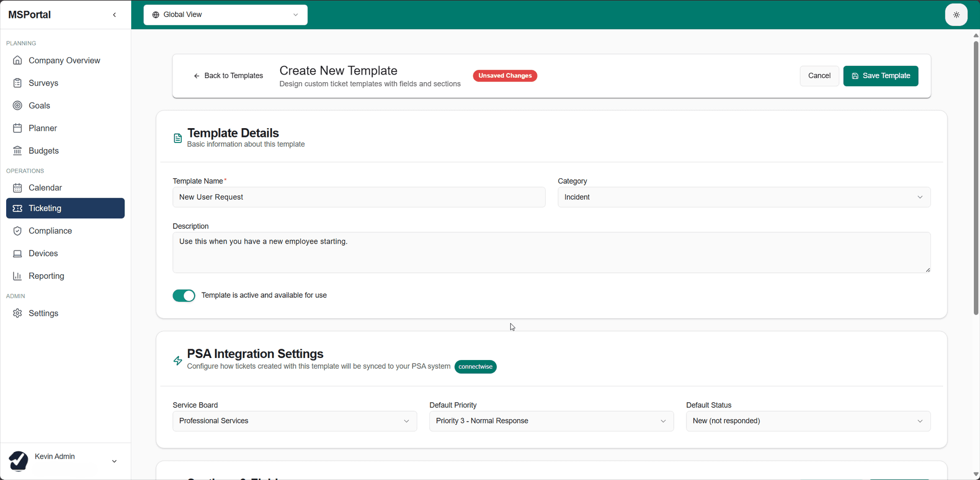Viewport: 980px width, 480px height.
Task: Expand the Service Board dropdown
Action: pyautogui.click(x=295, y=421)
